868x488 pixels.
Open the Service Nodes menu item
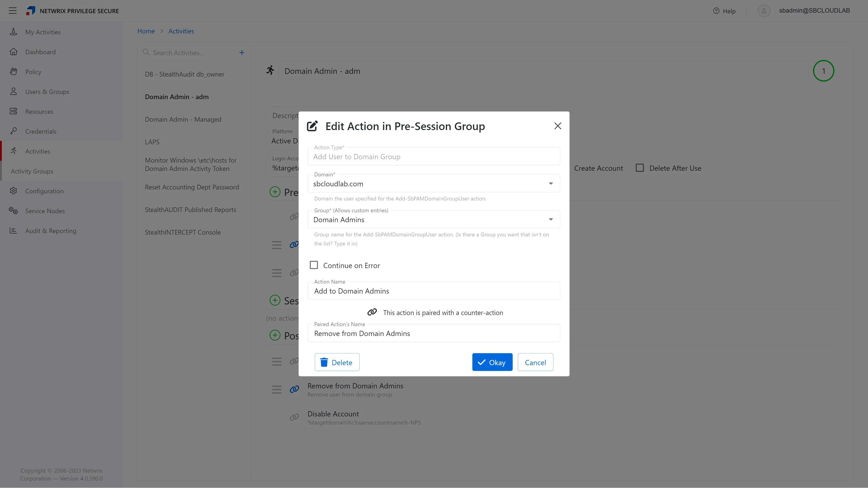coord(45,211)
